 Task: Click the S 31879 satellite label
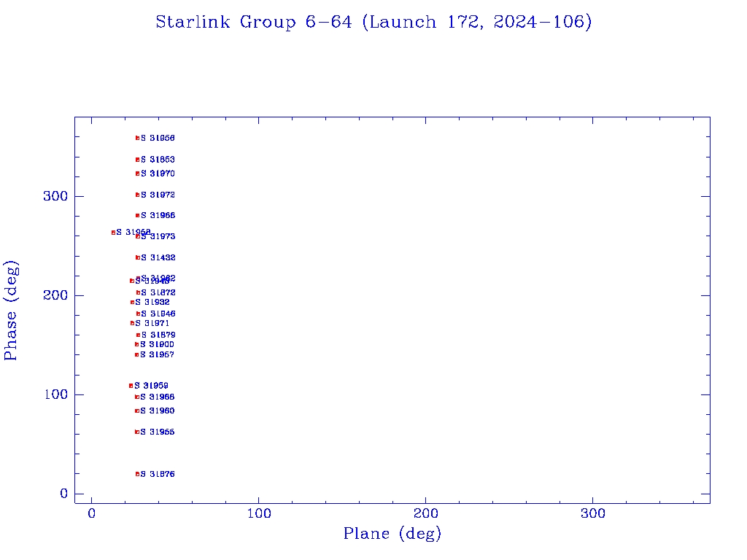pyautogui.click(x=158, y=335)
